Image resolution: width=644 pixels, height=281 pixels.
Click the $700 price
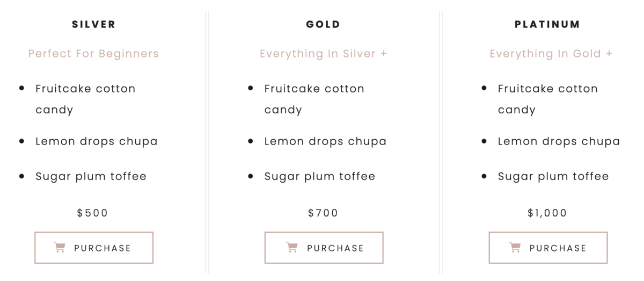pyautogui.click(x=323, y=213)
